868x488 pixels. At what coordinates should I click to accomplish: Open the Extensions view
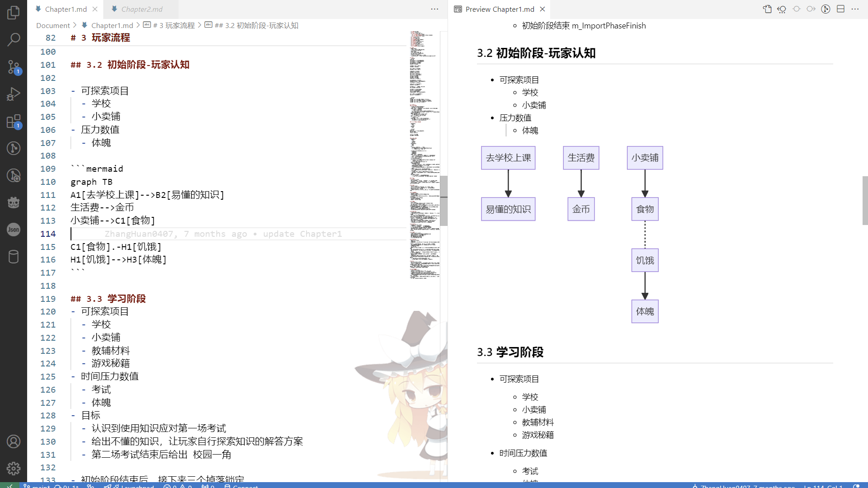pos(14,121)
